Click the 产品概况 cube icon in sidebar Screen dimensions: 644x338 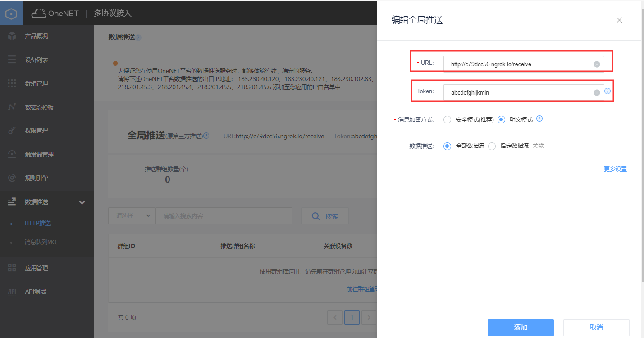click(x=12, y=36)
